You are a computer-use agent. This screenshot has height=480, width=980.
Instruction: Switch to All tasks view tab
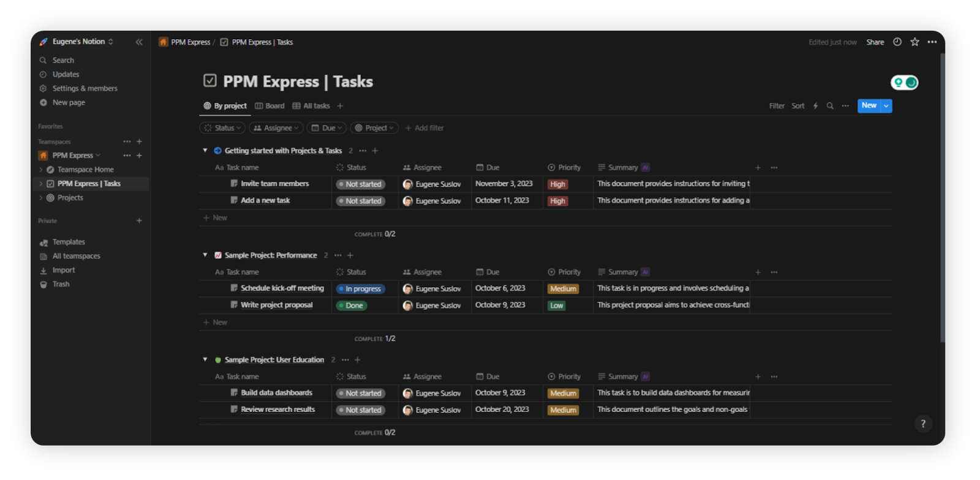point(311,106)
